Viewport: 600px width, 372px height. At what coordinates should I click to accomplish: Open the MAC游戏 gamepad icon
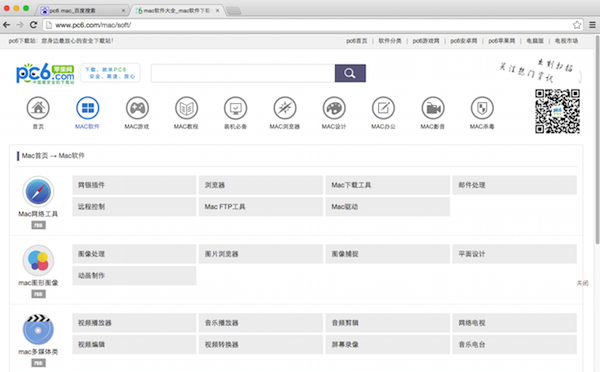(137, 108)
